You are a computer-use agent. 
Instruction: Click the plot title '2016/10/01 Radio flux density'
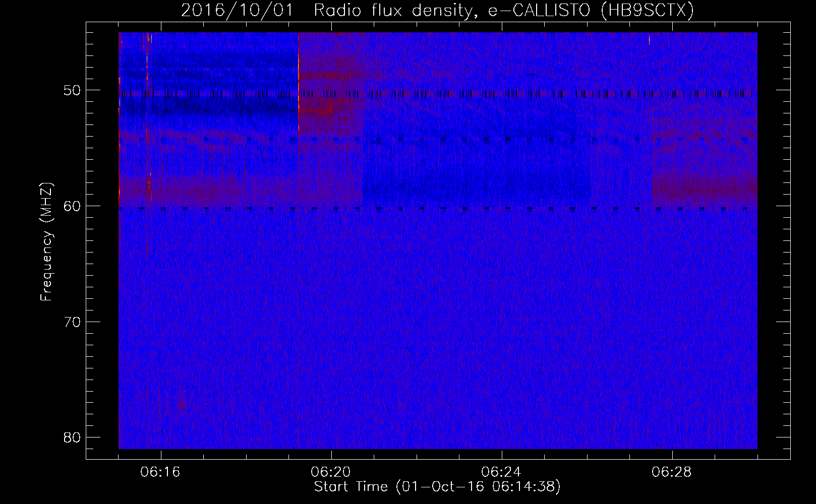(x=437, y=10)
